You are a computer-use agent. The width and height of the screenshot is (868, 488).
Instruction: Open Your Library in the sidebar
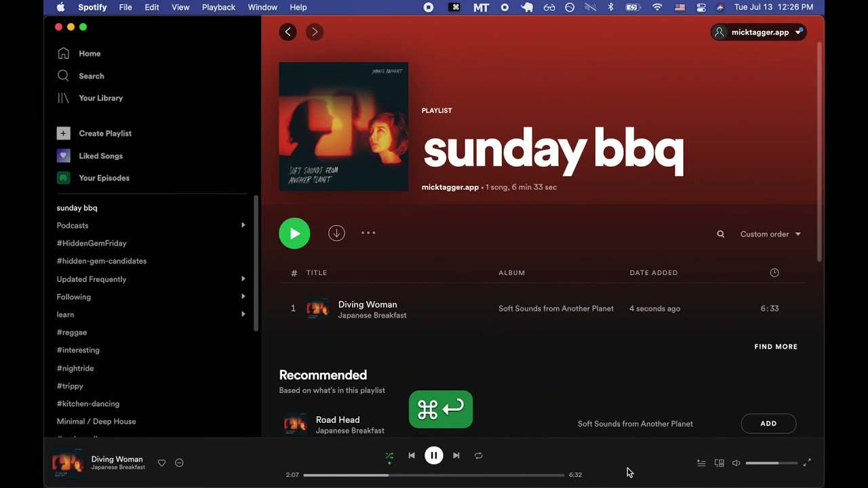[x=100, y=98]
